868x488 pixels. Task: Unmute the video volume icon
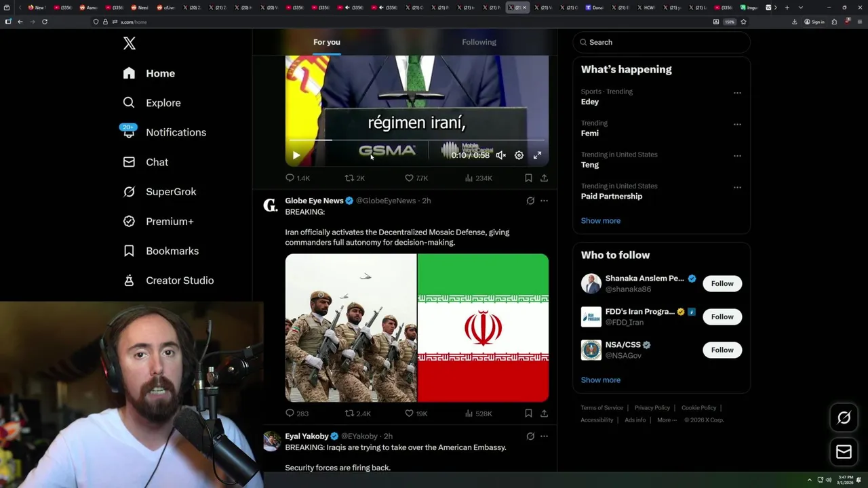[x=500, y=155]
